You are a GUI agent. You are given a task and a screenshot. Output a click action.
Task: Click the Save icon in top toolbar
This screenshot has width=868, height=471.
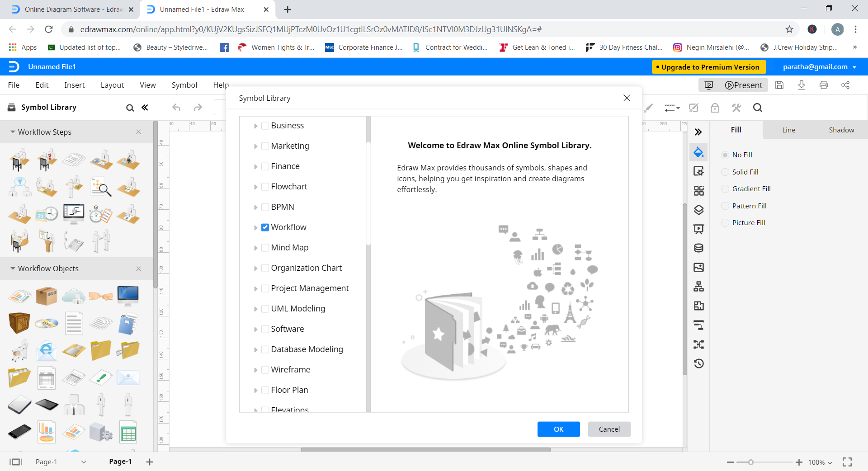pos(779,85)
